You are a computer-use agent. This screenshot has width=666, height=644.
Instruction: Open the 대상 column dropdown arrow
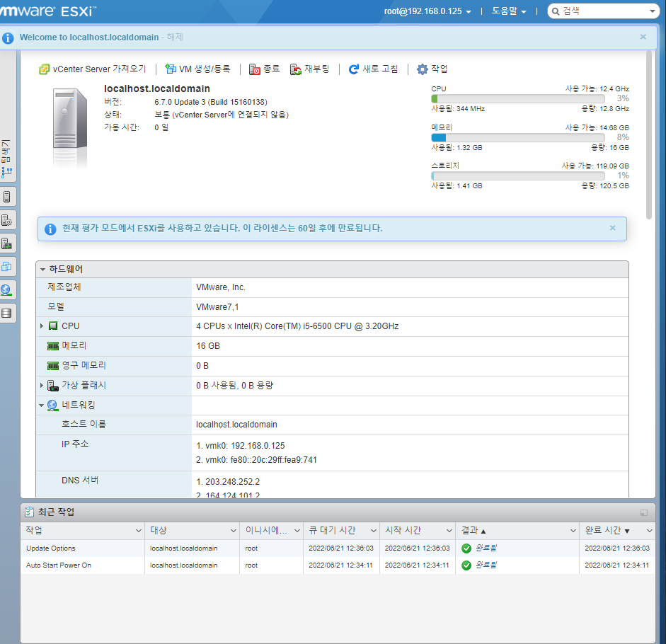point(233,531)
